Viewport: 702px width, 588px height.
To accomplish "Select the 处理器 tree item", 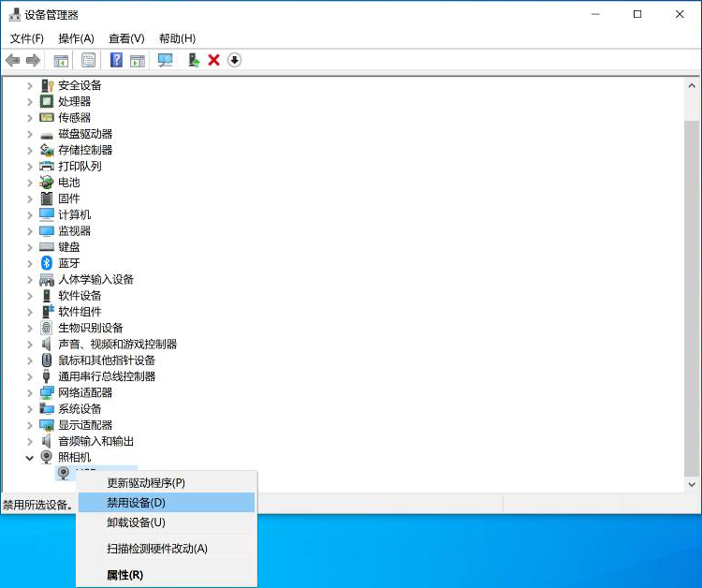I will pos(74,101).
